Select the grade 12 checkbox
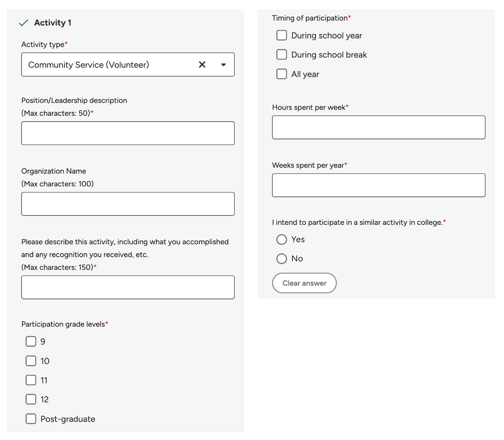This screenshot has height=440, width=504. point(31,399)
